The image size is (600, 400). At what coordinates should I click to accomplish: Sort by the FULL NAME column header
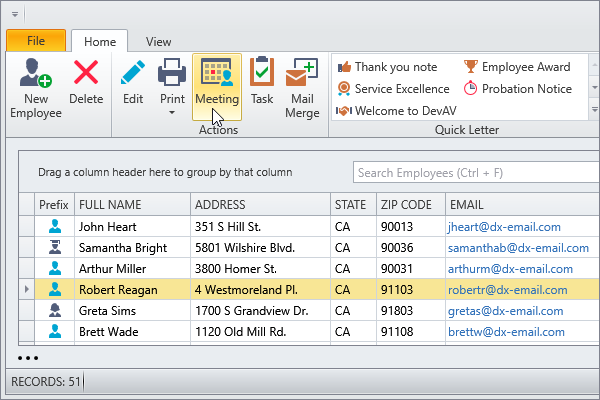(x=132, y=204)
